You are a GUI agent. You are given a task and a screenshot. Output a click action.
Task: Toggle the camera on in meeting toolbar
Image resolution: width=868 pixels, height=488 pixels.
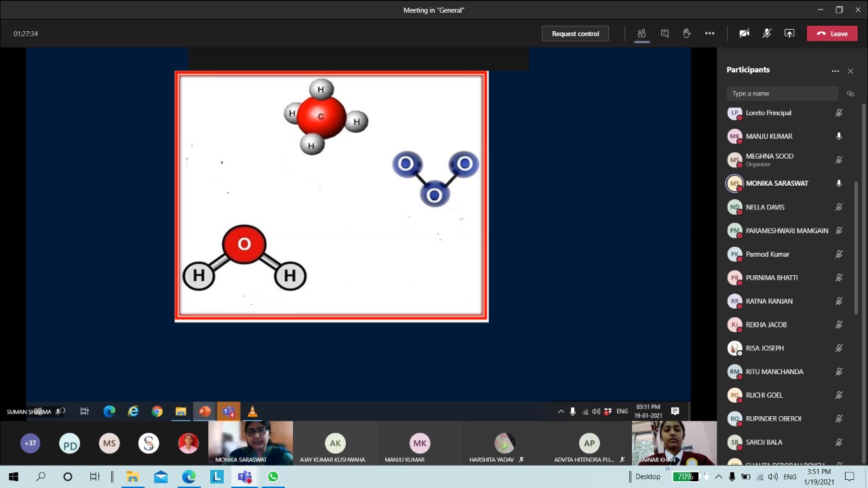744,33
